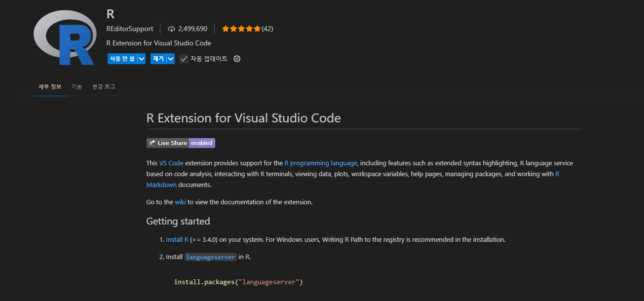Switch to the 세부 정보 tab
This screenshot has height=301, width=644.
pos(50,86)
